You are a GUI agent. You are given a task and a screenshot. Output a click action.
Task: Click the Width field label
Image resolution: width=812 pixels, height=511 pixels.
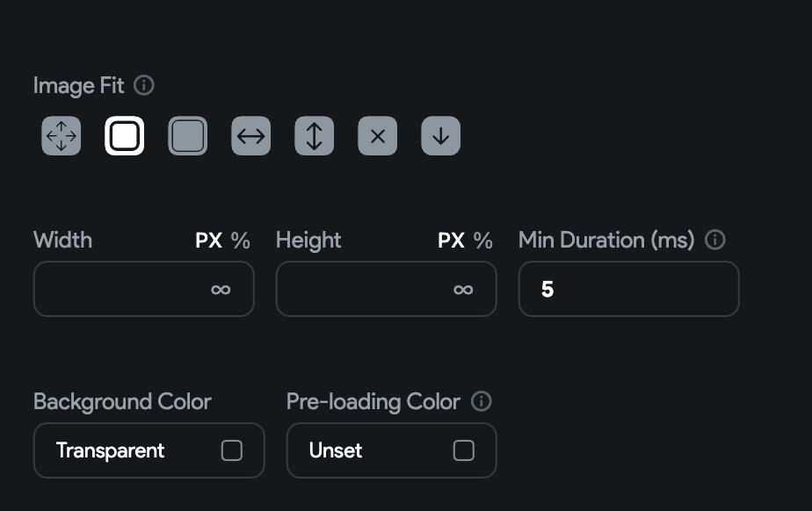pos(62,240)
